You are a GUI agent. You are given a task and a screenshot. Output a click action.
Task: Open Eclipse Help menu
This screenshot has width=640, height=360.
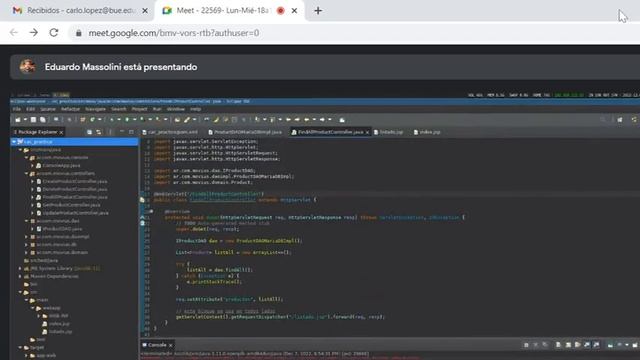click(196, 109)
